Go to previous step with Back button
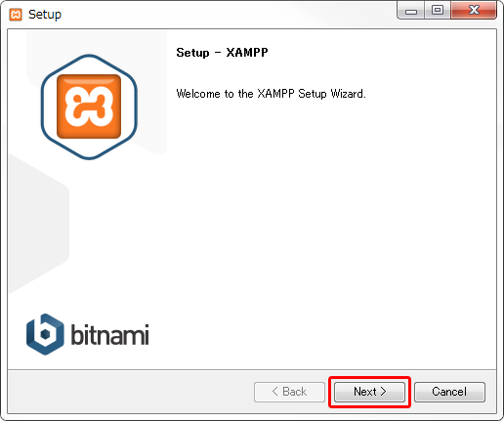The height and width of the screenshot is (421, 504). point(289,392)
